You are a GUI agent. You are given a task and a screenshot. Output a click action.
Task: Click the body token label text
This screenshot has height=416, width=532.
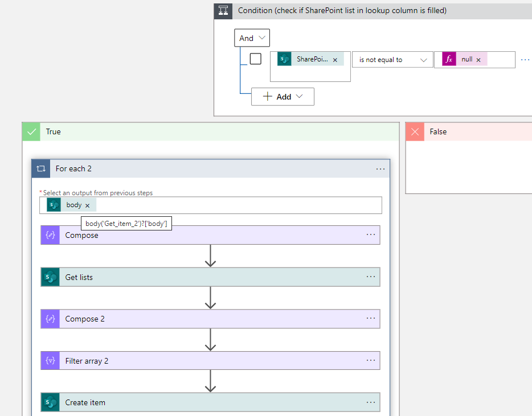[x=74, y=205]
